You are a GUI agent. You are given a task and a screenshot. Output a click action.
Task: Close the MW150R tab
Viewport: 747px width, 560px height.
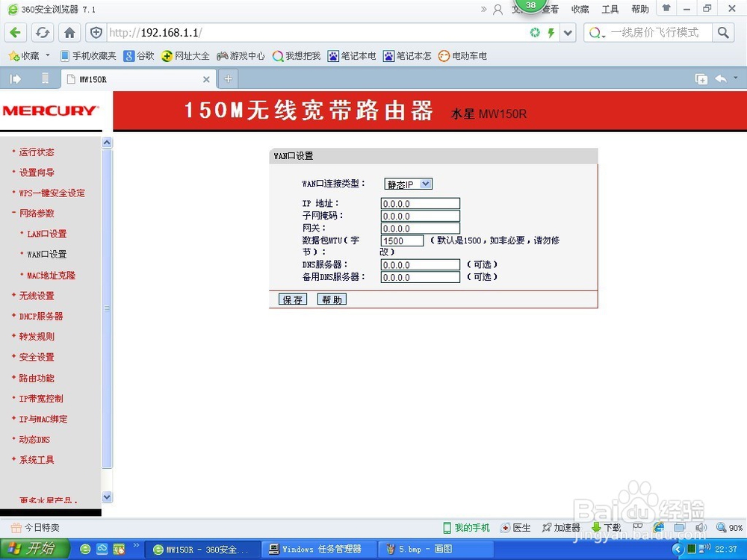coord(206,79)
